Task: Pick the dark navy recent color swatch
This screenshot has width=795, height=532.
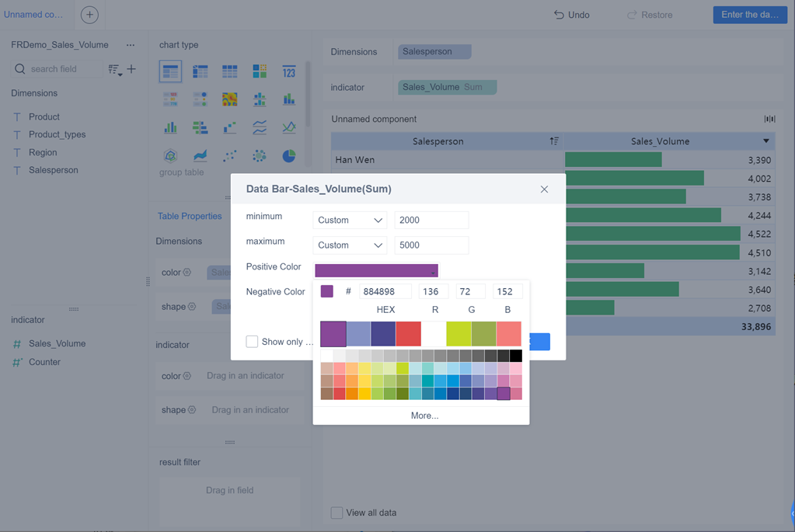Action: (383, 334)
